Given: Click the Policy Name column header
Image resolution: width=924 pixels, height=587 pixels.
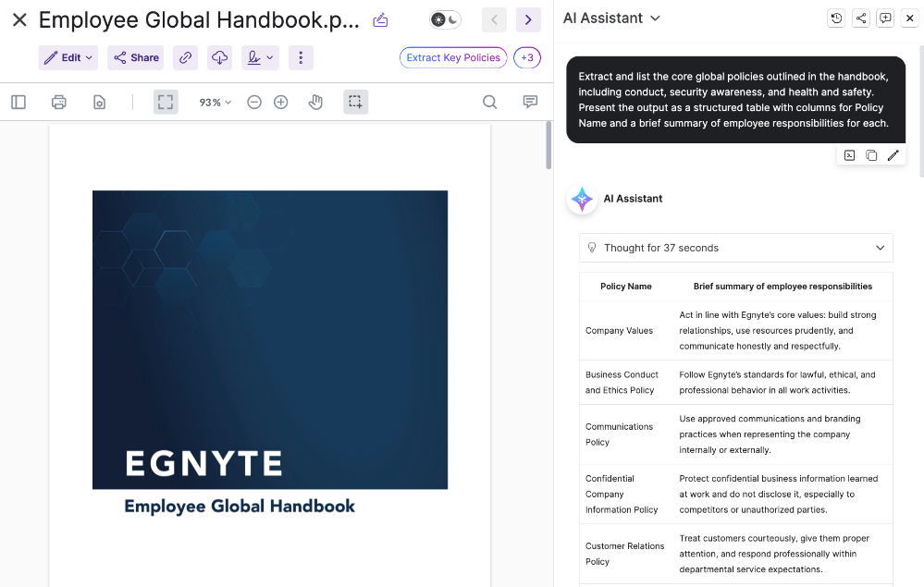Looking at the screenshot, I should click(x=626, y=287).
